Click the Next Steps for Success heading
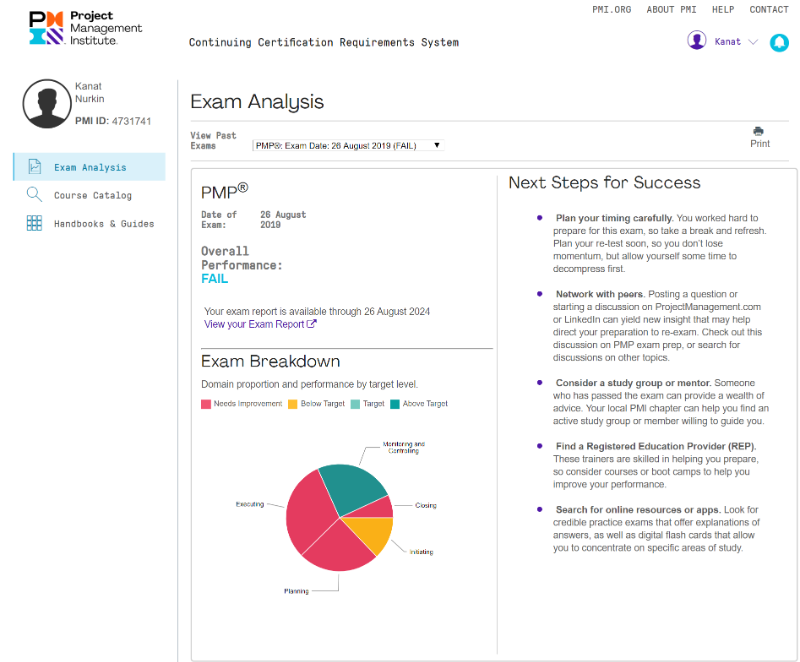 605,183
